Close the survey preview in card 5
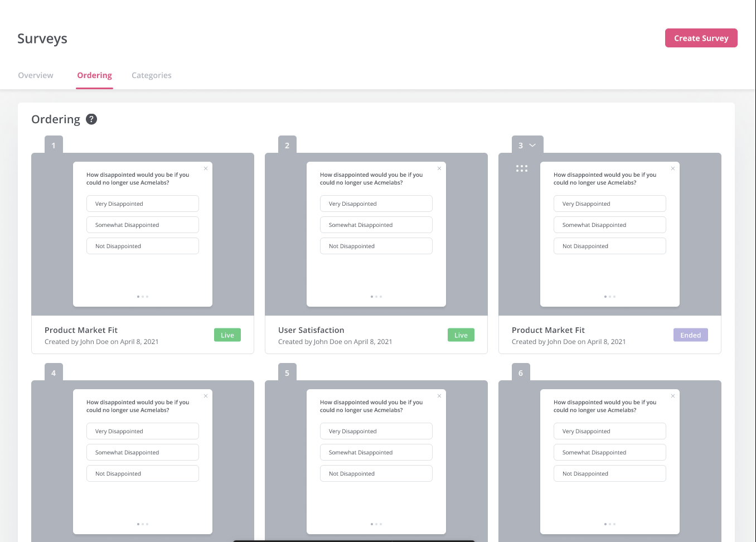Viewport: 756px width, 542px height. tap(439, 396)
